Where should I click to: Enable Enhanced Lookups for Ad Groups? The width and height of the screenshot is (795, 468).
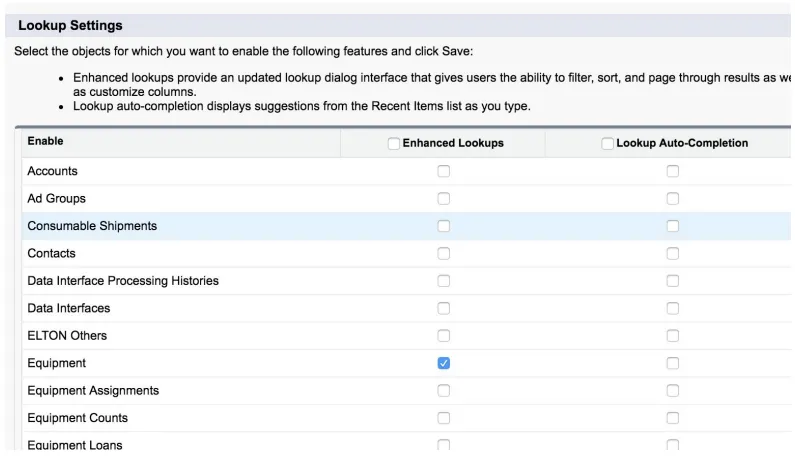tap(444, 199)
